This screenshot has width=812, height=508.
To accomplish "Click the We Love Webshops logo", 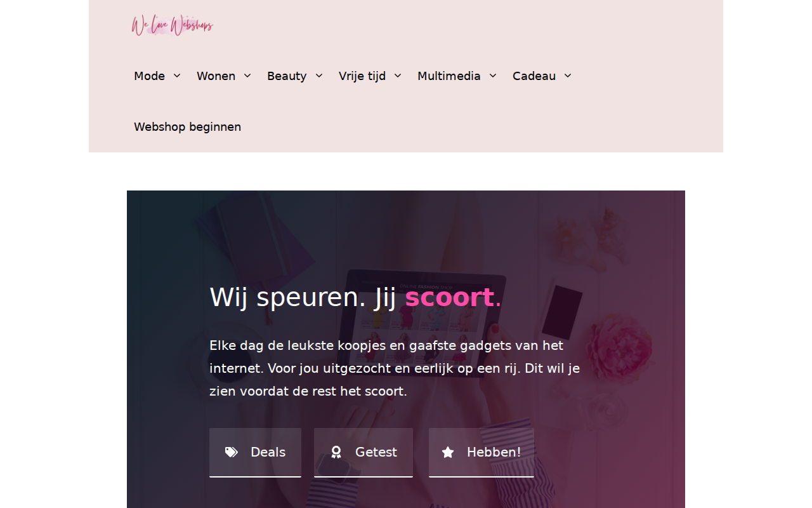I will click(172, 25).
